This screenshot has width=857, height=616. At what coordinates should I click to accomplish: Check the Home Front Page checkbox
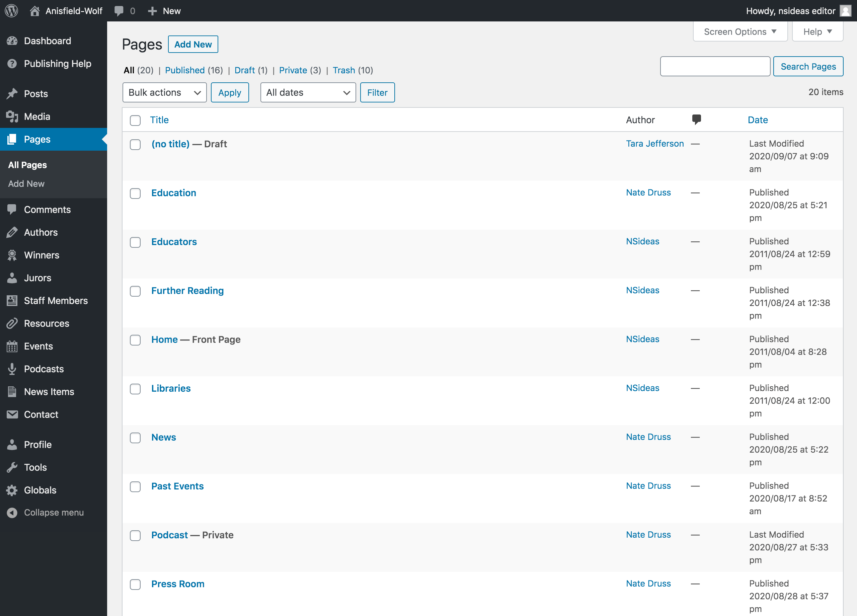pos(135,340)
